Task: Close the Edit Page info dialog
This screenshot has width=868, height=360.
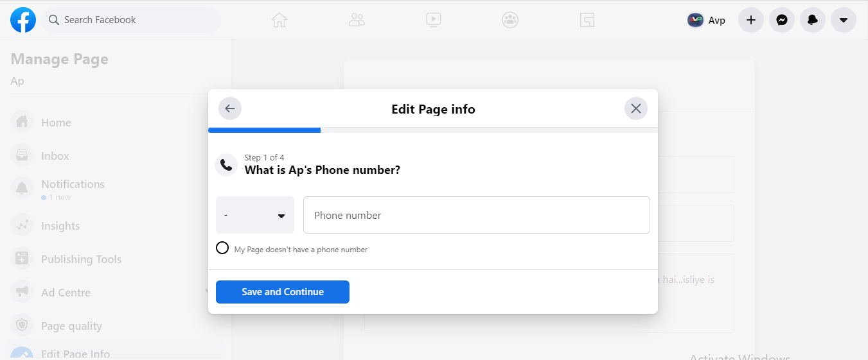Action: click(x=636, y=108)
